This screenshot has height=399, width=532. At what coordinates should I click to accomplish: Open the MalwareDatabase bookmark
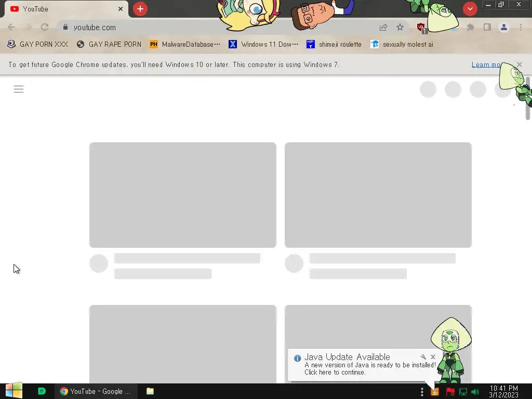pyautogui.click(x=185, y=44)
